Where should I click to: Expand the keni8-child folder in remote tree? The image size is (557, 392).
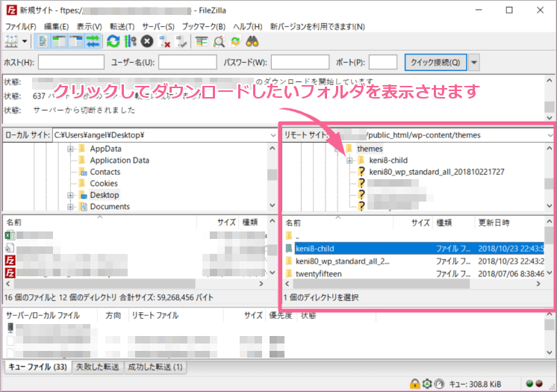tap(349, 161)
